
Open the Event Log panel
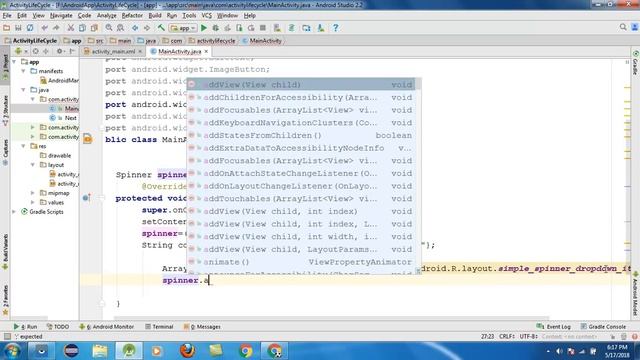pyautogui.click(x=553, y=327)
